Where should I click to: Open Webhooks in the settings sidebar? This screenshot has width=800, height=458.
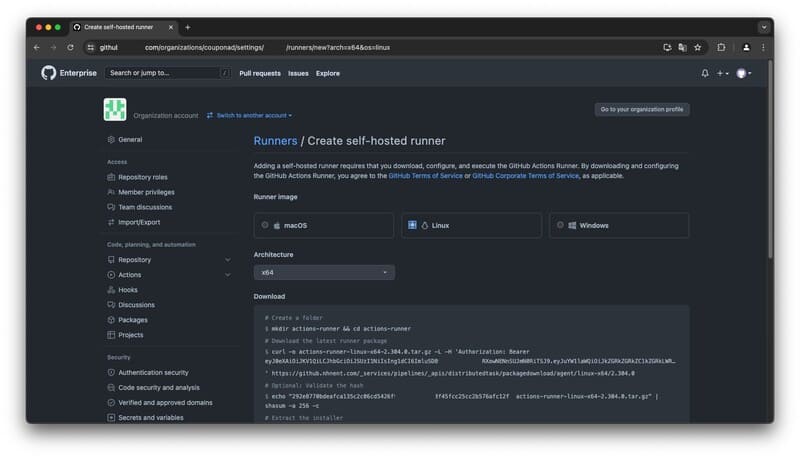pos(128,290)
